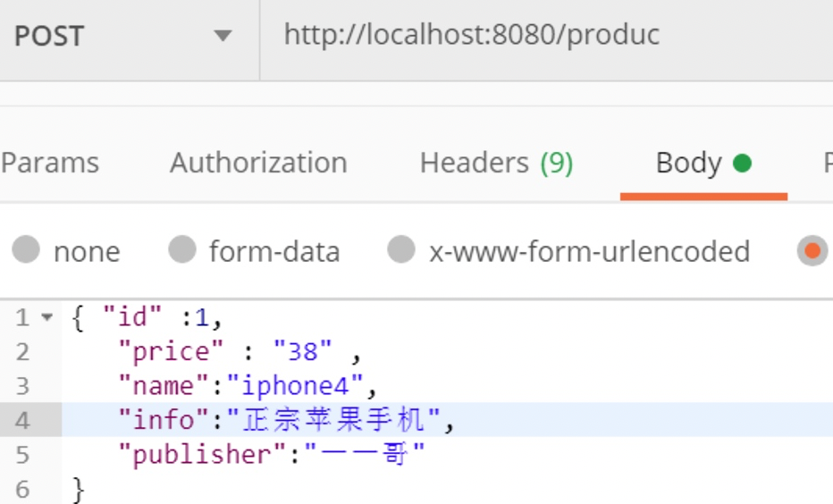Image resolution: width=833 pixels, height=504 pixels.
Task: Click the closing brace on line 6
Action: (x=78, y=490)
